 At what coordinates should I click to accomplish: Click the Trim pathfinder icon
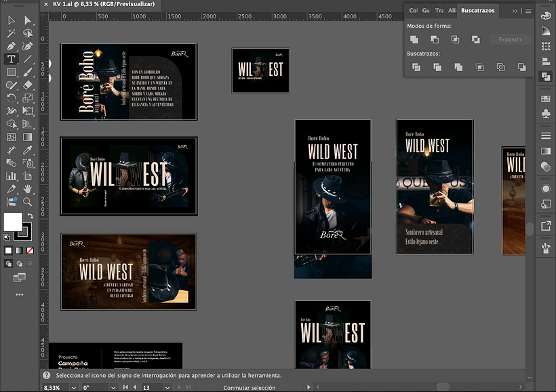tap(437, 67)
